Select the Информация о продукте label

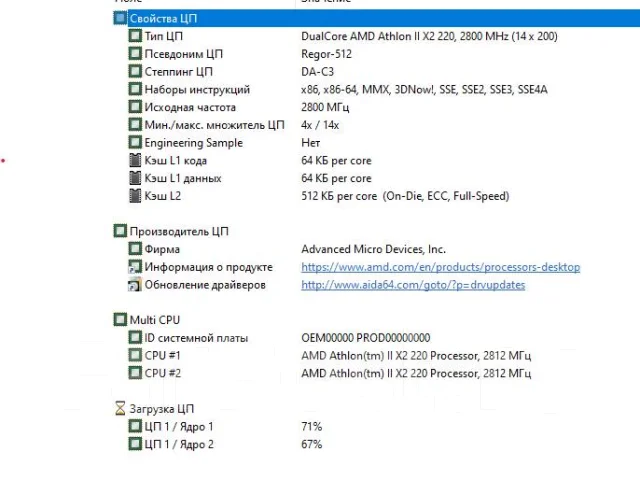click(x=209, y=267)
